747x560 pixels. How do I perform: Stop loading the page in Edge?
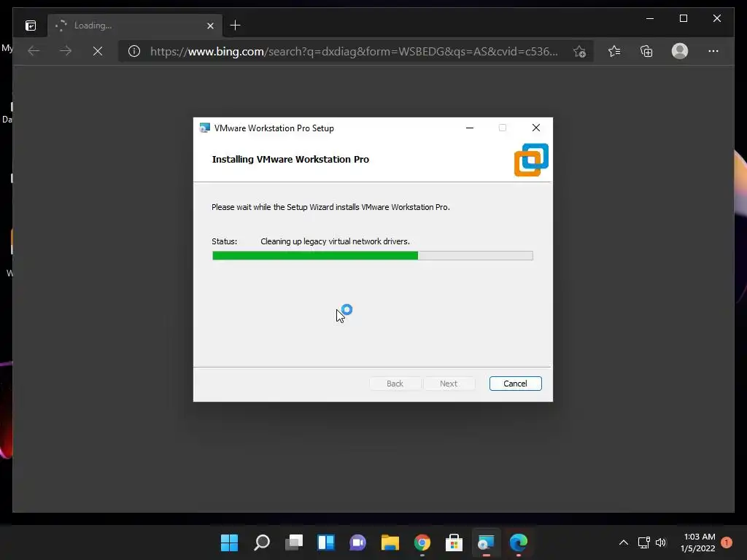tap(98, 51)
